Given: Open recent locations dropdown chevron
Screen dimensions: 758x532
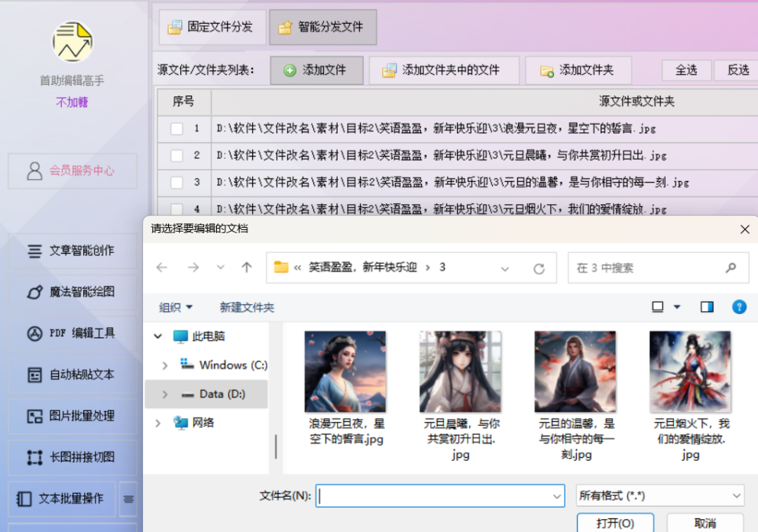Looking at the screenshot, I should point(220,268).
